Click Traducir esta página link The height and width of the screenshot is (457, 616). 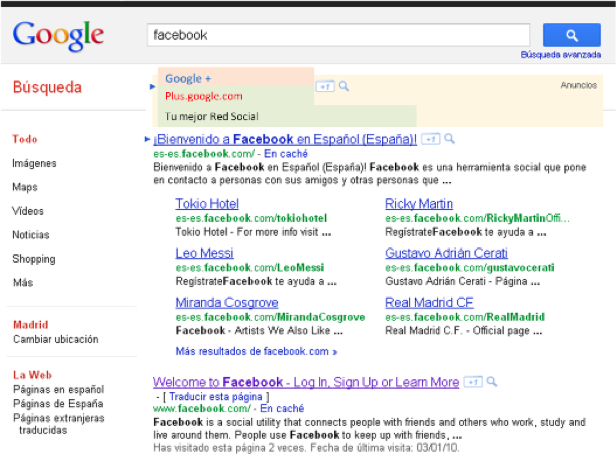(216, 396)
